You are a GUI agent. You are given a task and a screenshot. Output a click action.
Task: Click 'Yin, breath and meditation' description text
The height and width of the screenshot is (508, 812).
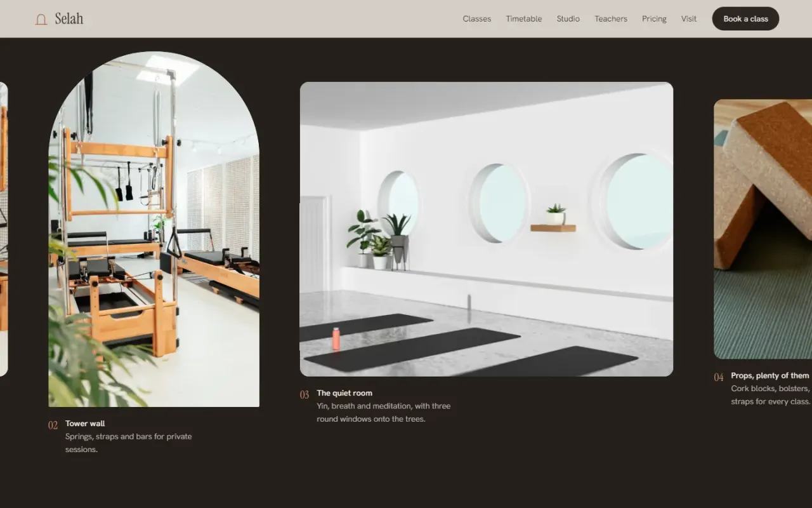point(384,412)
